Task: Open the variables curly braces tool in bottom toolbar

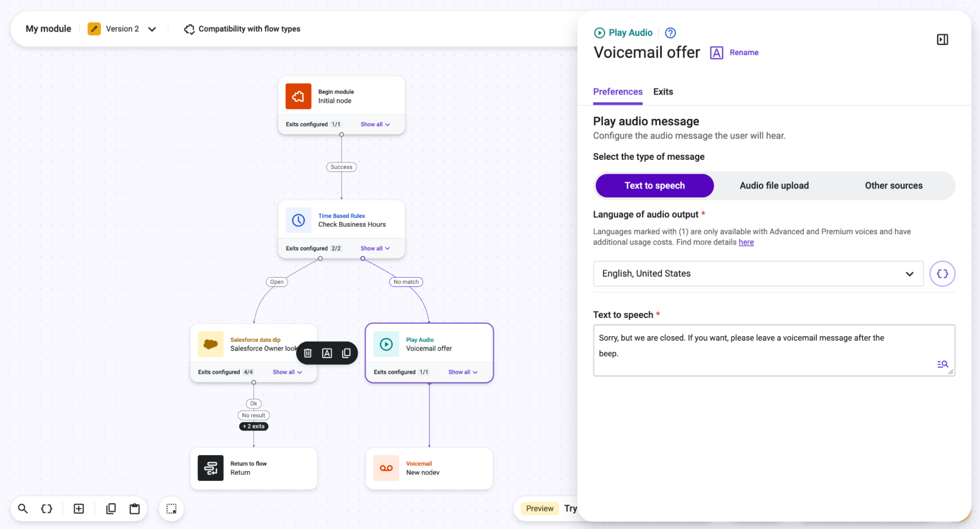Action: tap(47, 508)
